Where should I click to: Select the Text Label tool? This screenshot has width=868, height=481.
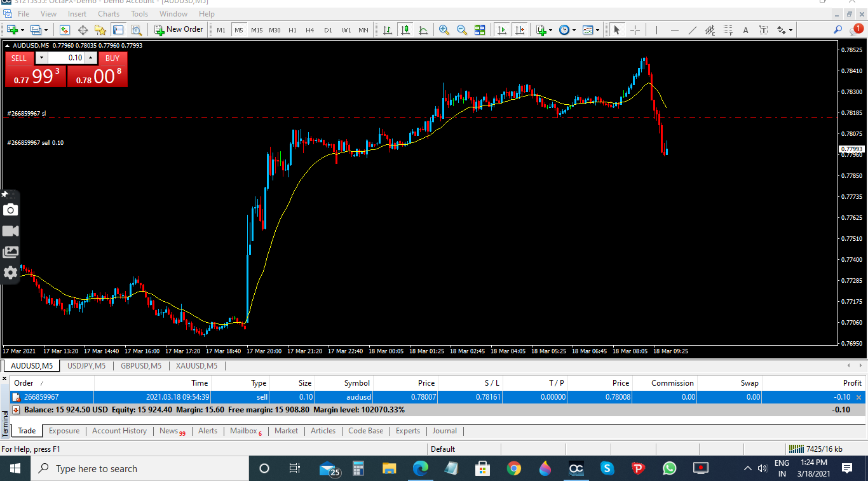pyautogui.click(x=763, y=30)
